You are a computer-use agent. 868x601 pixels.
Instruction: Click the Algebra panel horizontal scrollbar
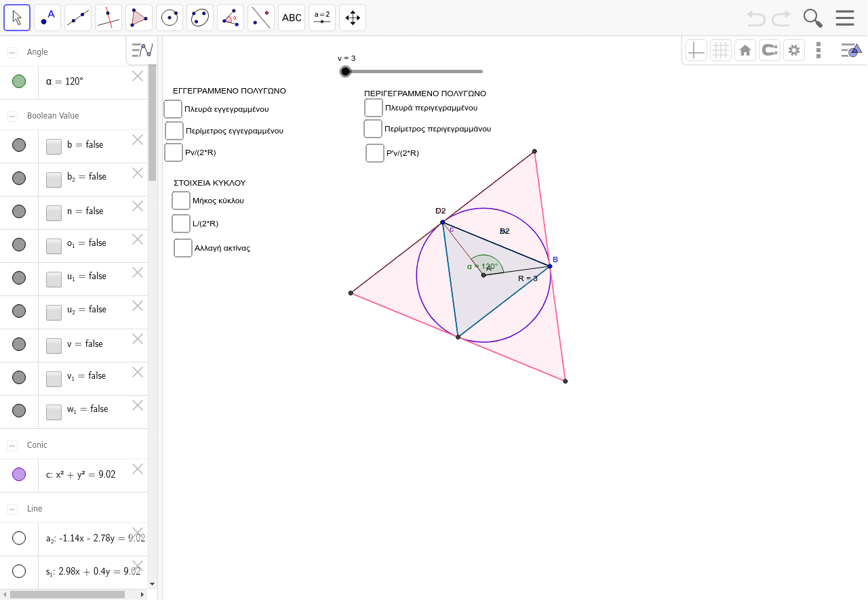click(67, 595)
